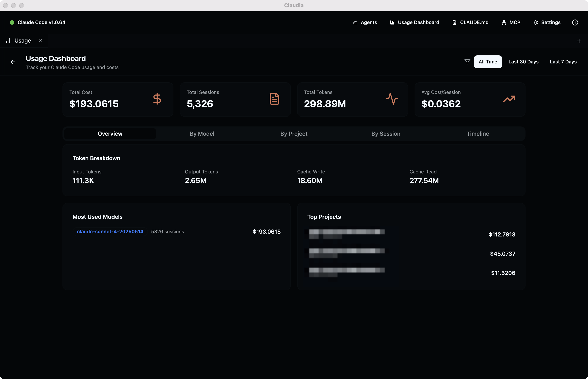
Task: Open Settings from the top bar
Action: [x=547, y=22]
